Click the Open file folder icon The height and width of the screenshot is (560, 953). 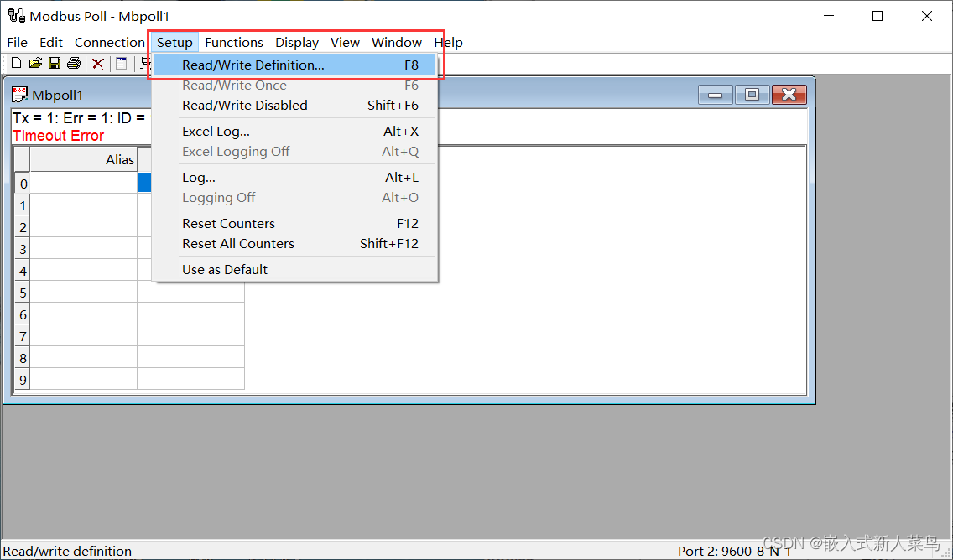35,63
